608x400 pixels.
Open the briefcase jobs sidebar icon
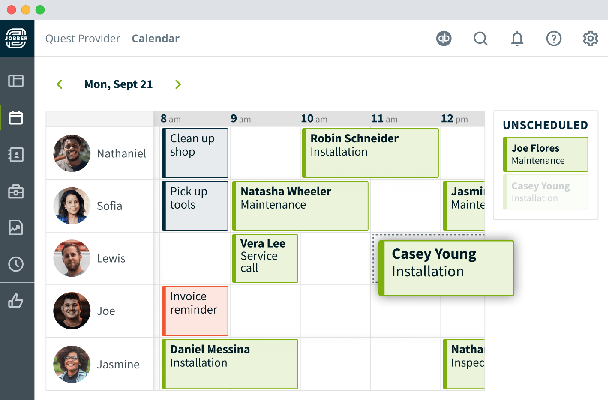pos(16,191)
